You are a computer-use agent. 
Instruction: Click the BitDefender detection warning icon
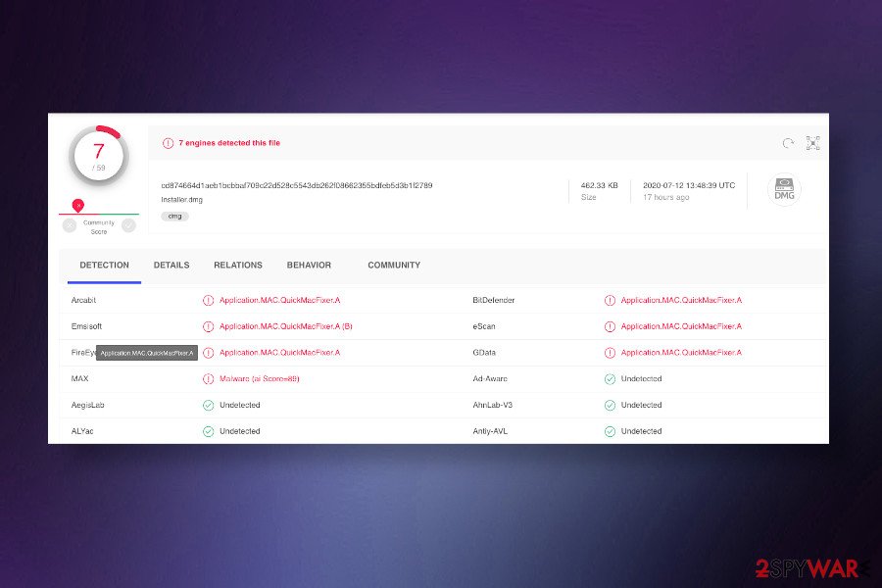click(610, 301)
